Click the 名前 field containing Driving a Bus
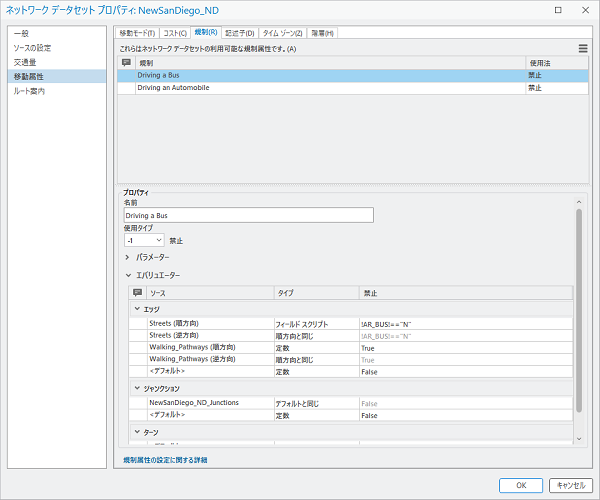This screenshot has height=500, width=600. pos(248,214)
